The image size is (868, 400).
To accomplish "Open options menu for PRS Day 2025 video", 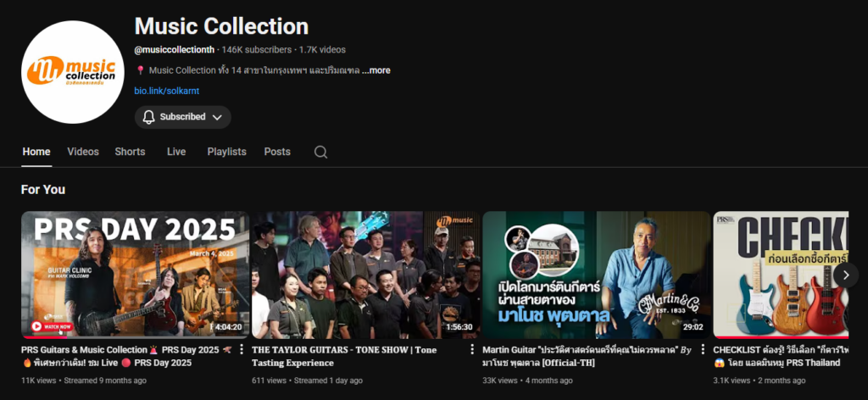I will 241,350.
